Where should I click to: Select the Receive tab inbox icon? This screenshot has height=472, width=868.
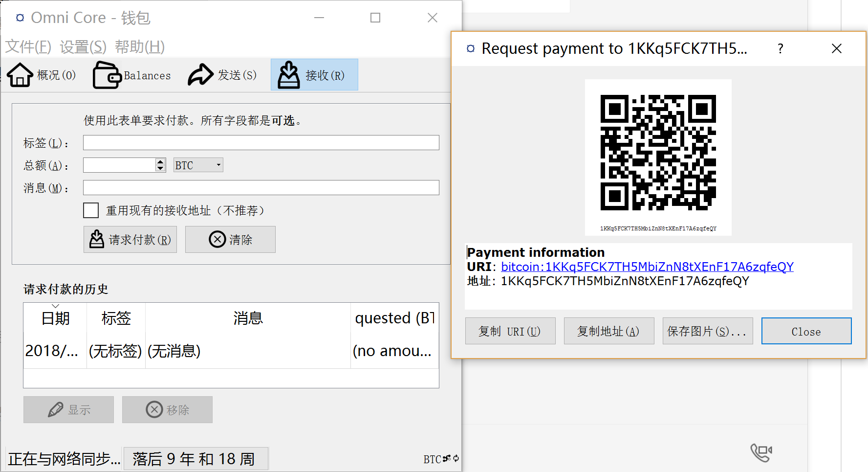click(x=289, y=75)
